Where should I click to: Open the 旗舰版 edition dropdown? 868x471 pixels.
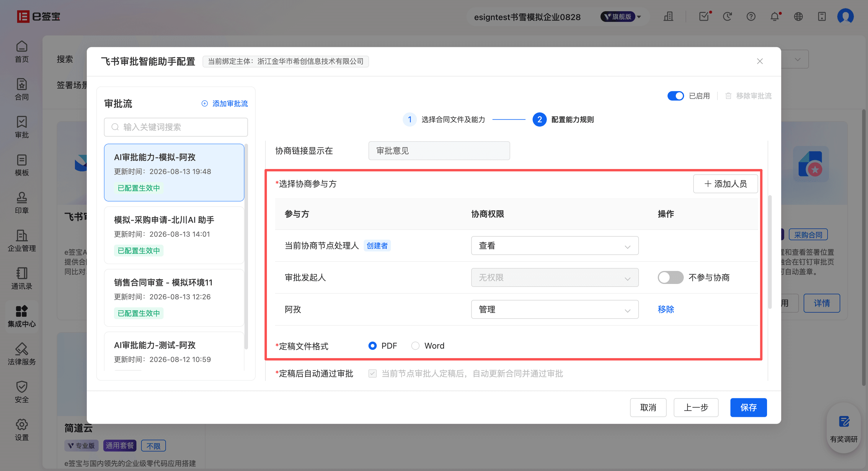point(621,17)
